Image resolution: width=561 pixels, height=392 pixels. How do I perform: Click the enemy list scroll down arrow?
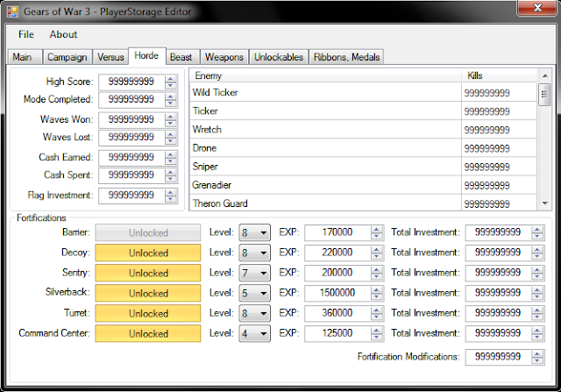(x=545, y=203)
